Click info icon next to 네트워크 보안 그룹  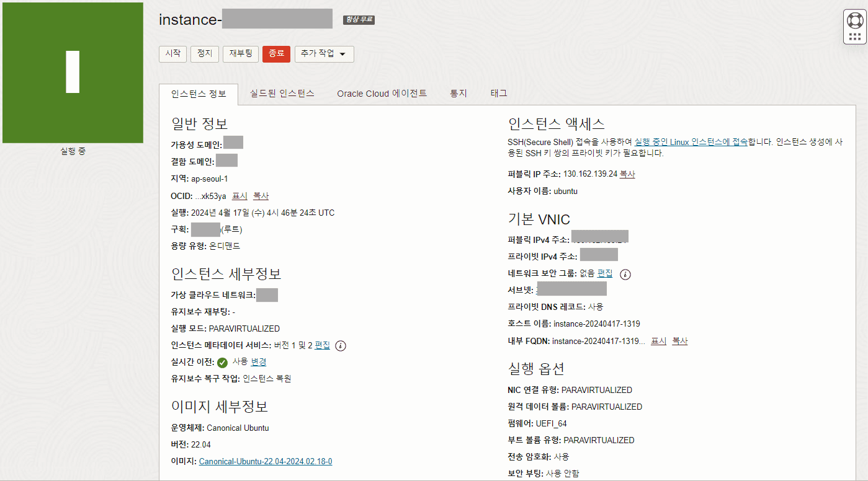[x=625, y=274]
